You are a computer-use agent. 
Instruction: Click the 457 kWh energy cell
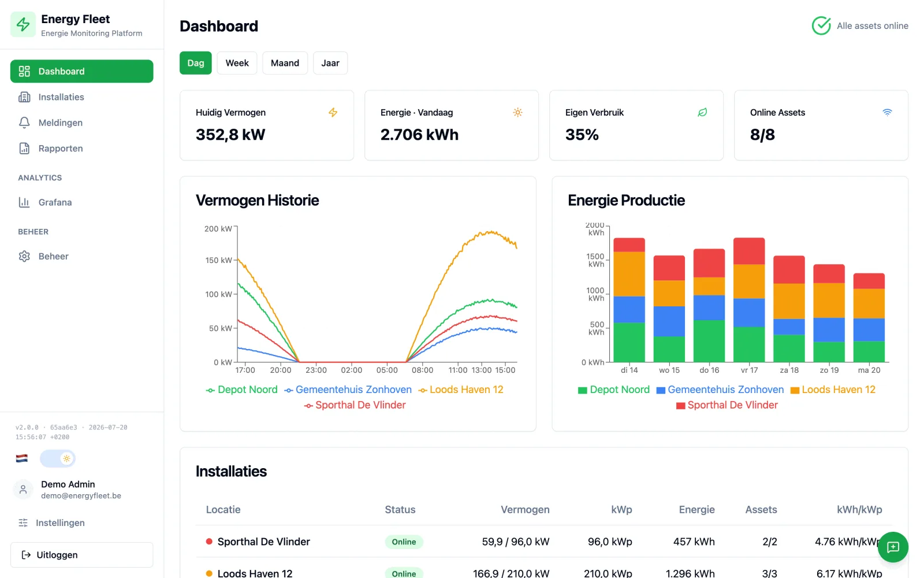pos(694,542)
